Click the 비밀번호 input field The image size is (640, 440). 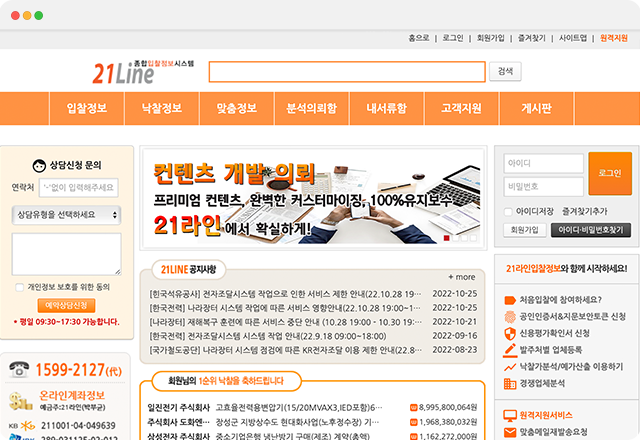[x=543, y=187]
